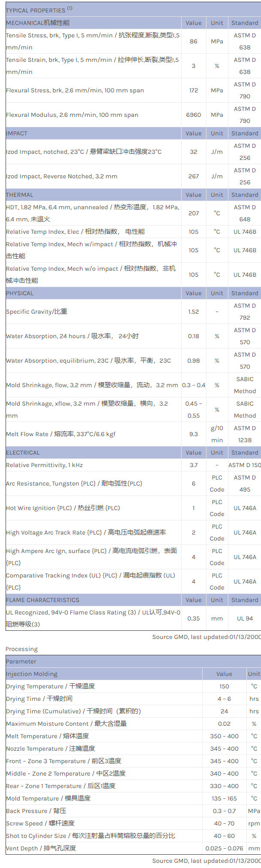261x868 pixels.
Task: Click the Processing heading text
Action: coord(21,649)
